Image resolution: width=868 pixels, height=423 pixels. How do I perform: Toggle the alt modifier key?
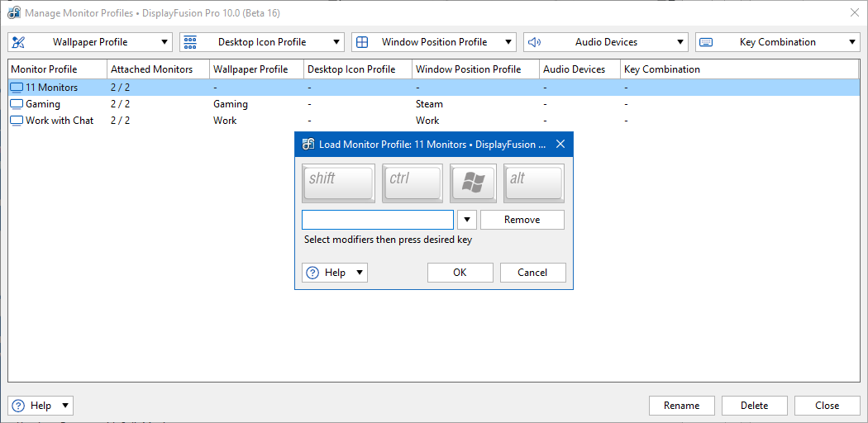point(534,183)
